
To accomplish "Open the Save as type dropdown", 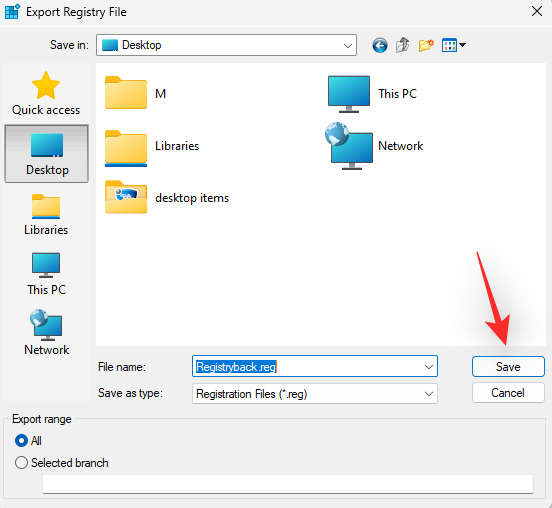I will [315, 394].
